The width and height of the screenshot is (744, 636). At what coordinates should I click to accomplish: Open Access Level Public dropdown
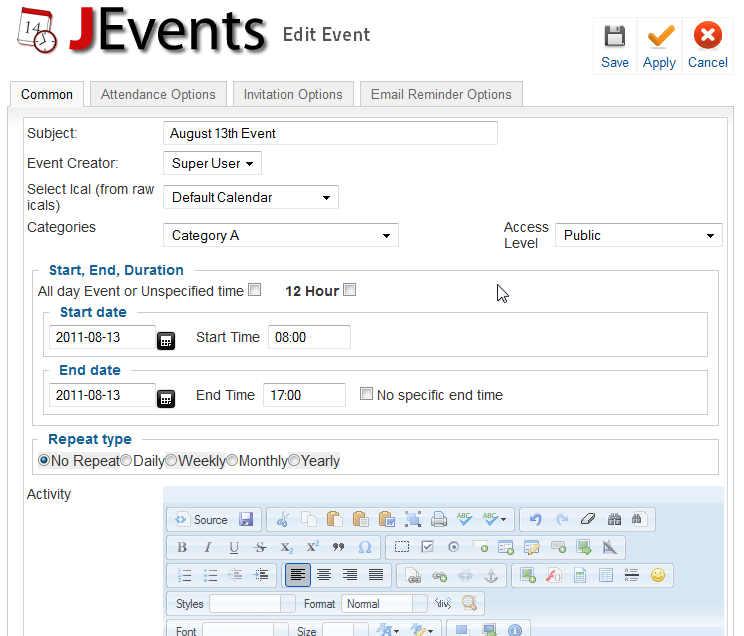pyautogui.click(x=639, y=235)
